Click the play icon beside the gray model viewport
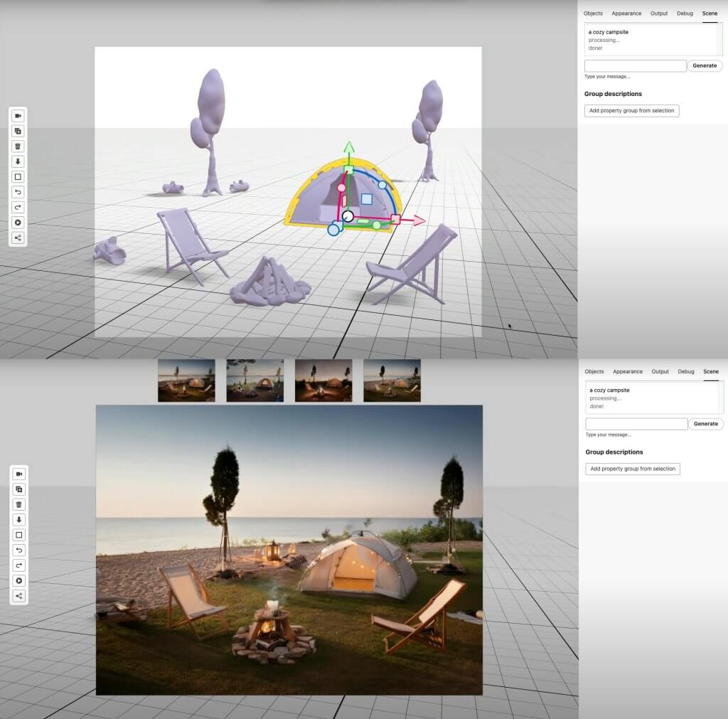Viewport: 728px width, 719px height. click(x=18, y=223)
